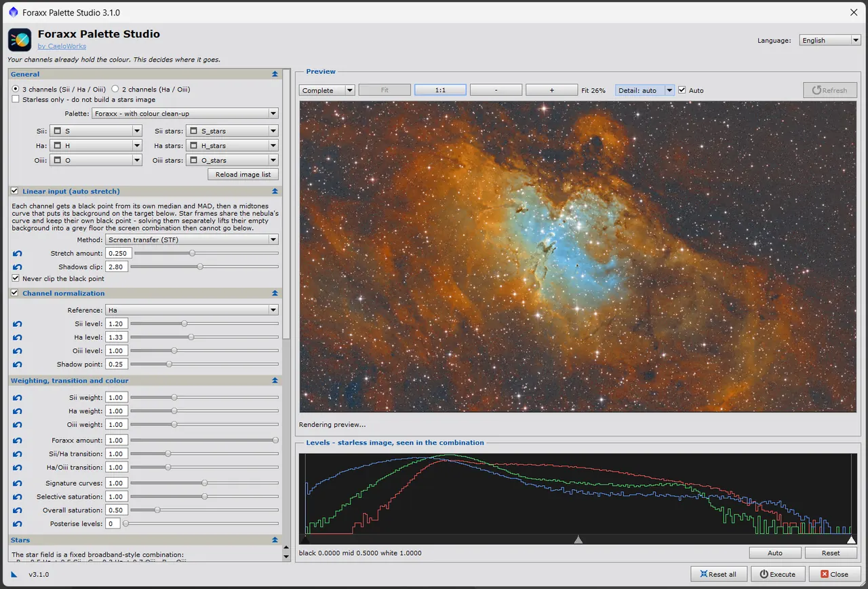Image resolution: width=868 pixels, height=589 pixels.
Task: Click the black point triangle under the histogram
Action: pos(304,539)
